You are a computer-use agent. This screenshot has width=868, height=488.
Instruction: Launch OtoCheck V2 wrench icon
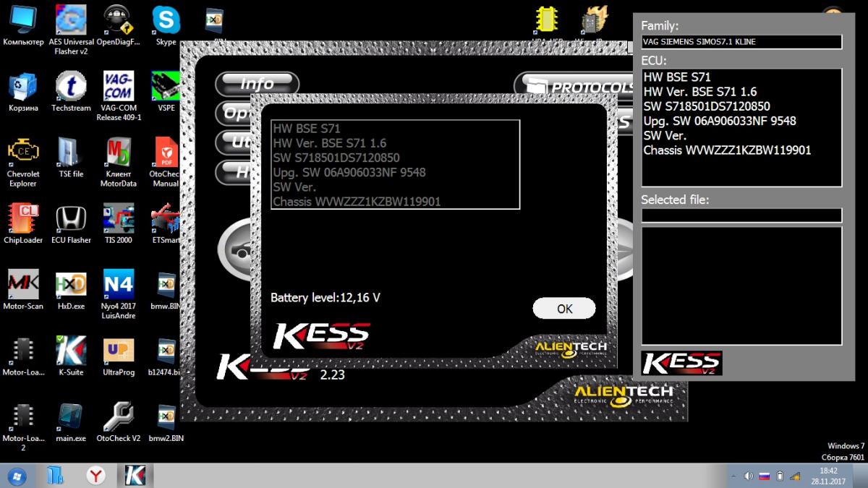(x=118, y=422)
